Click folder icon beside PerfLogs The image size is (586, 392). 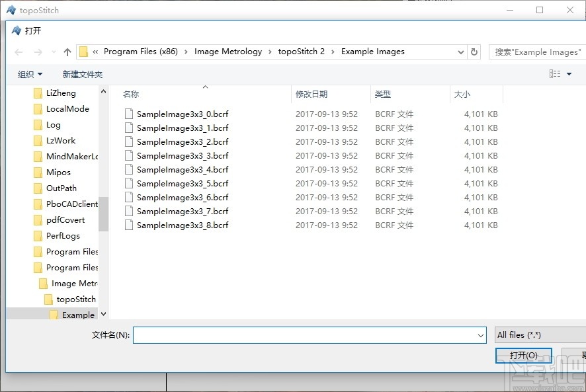[x=38, y=236]
